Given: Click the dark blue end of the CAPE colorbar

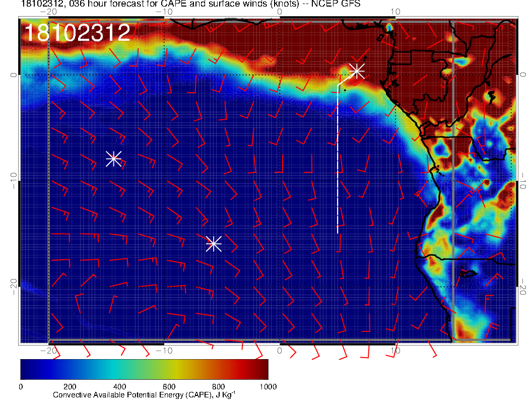Looking at the screenshot, I should point(25,369).
